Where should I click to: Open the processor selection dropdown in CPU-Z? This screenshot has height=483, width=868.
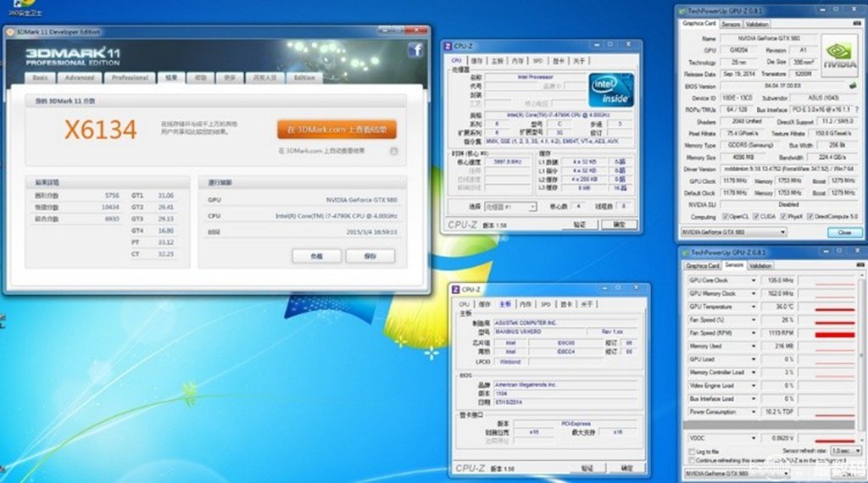(x=510, y=207)
